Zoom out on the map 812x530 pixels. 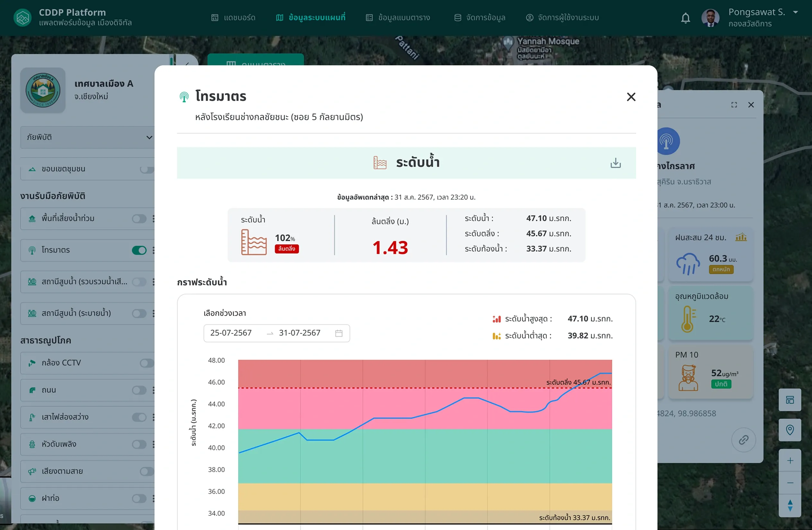click(790, 483)
